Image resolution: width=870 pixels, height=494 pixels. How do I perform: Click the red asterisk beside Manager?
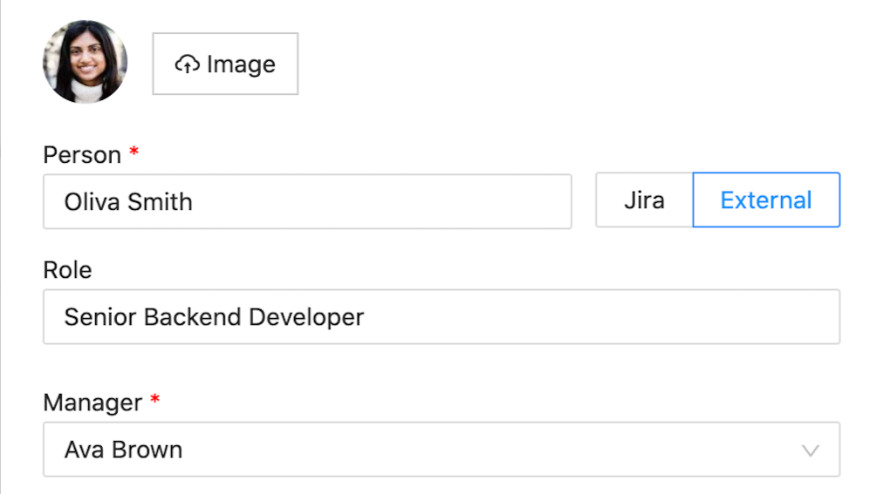[x=155, y=402]
